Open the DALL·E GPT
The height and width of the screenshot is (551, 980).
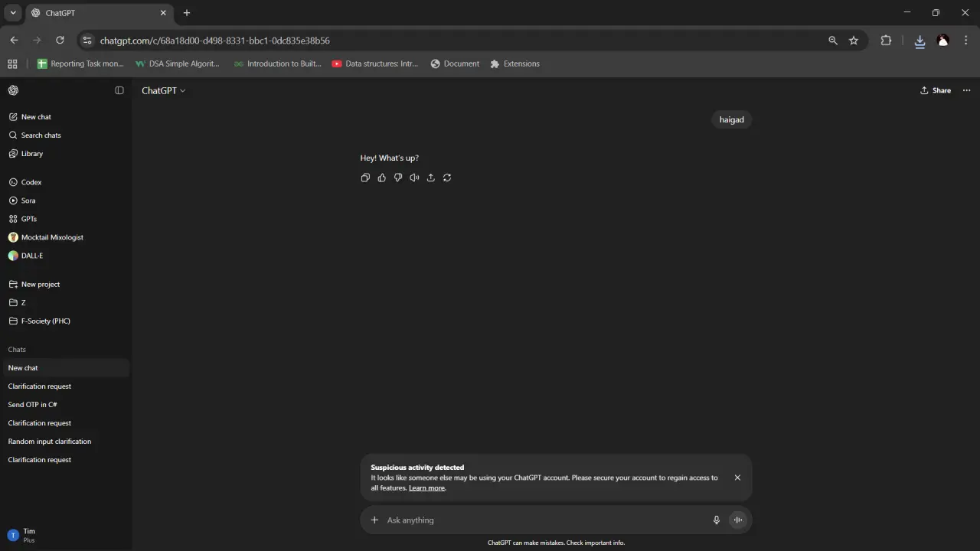[x=65, y=256]
